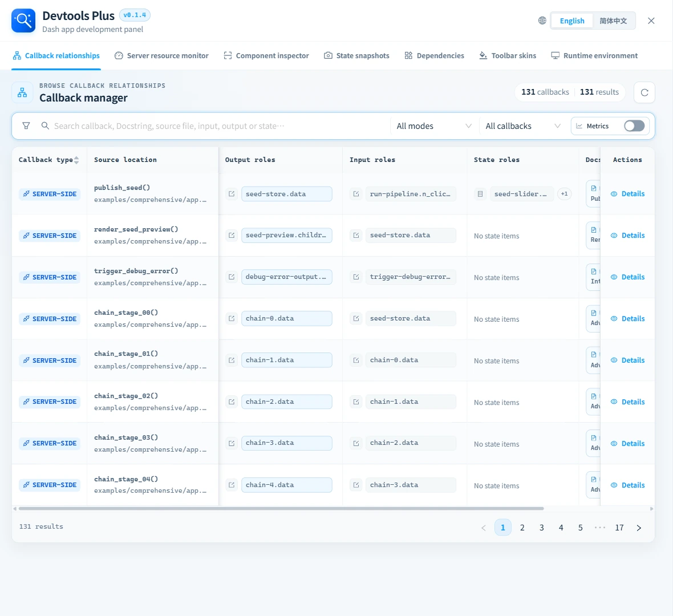The image size is (673, 616).
Task: Click input icon beside run-pipeline.n_clic
Action: (356, 194)
